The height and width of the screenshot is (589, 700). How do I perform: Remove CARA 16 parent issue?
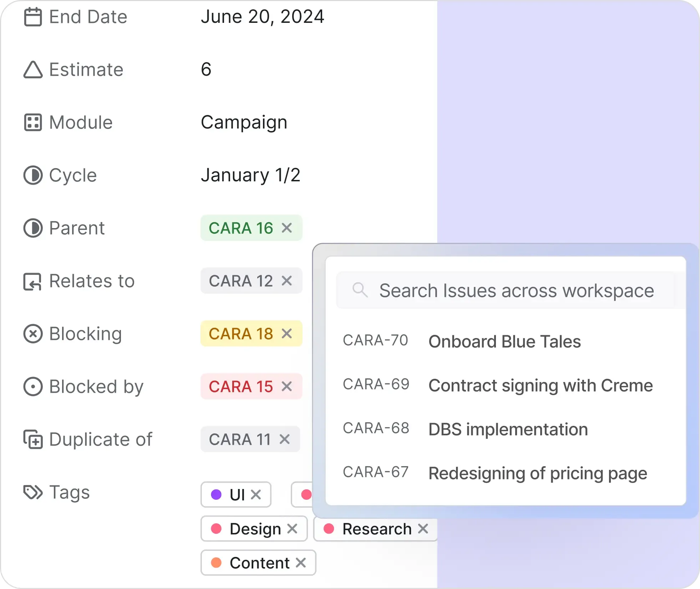coord(287,228)
